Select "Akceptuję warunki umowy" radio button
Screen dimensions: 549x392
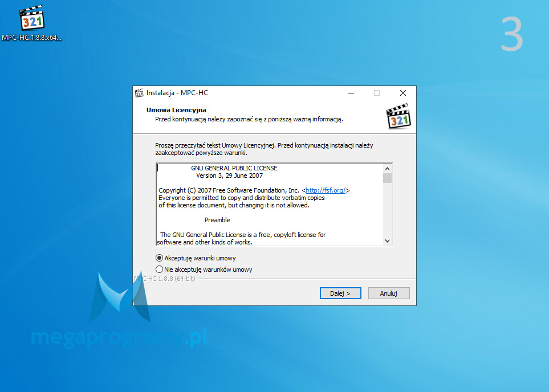click(159, 258)
